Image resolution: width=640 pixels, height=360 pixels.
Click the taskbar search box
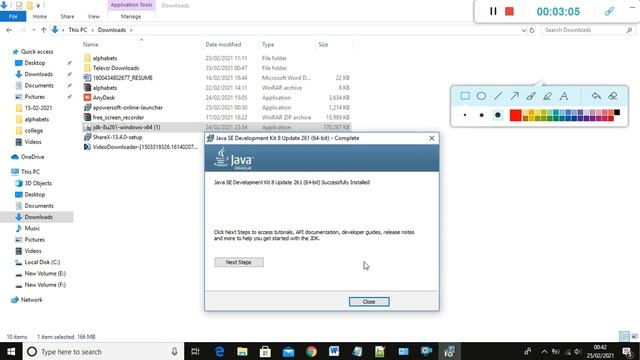(103, 351)
